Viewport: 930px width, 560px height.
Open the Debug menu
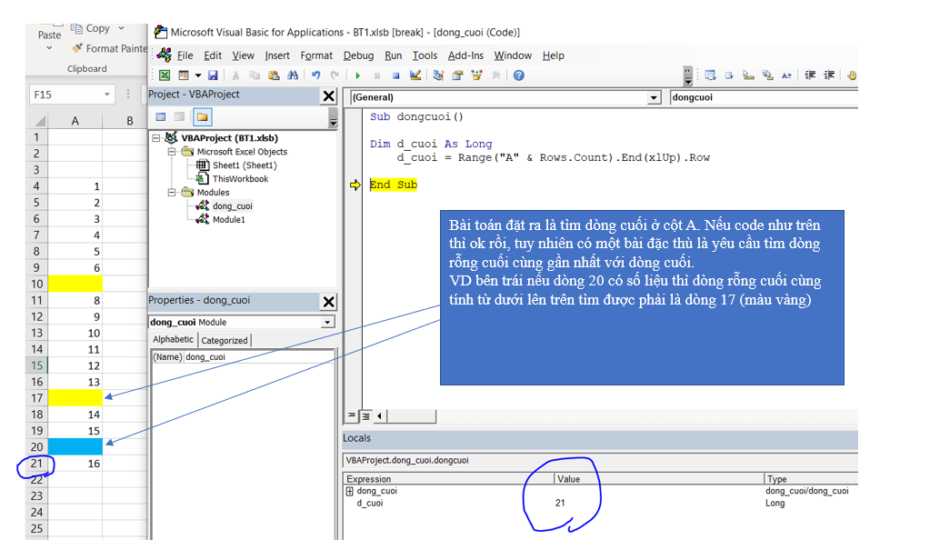(358, 55)
